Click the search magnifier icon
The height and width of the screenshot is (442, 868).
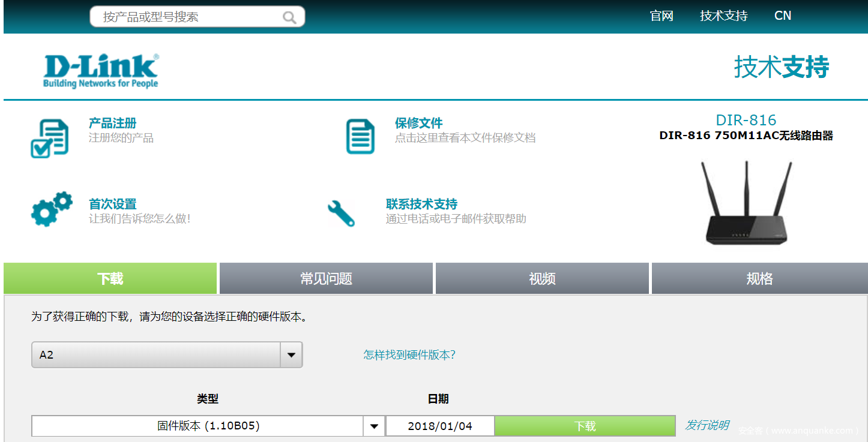(x=289, y=17)
